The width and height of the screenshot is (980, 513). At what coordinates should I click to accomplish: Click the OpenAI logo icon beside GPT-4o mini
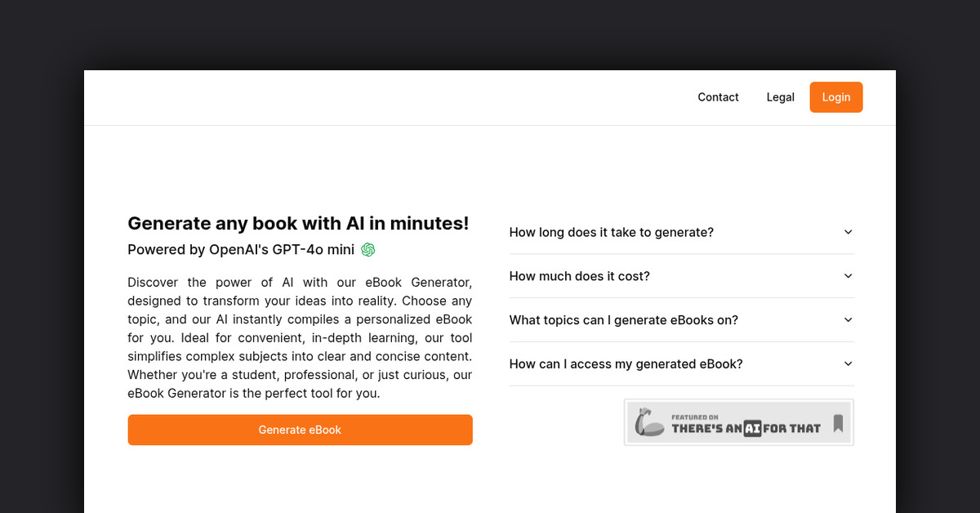click(367, 249)
